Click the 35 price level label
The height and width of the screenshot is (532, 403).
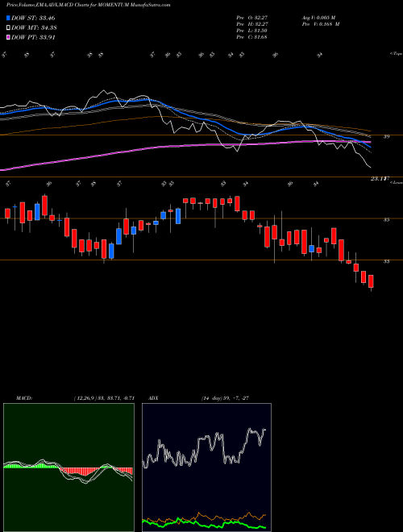click(386, 219)
